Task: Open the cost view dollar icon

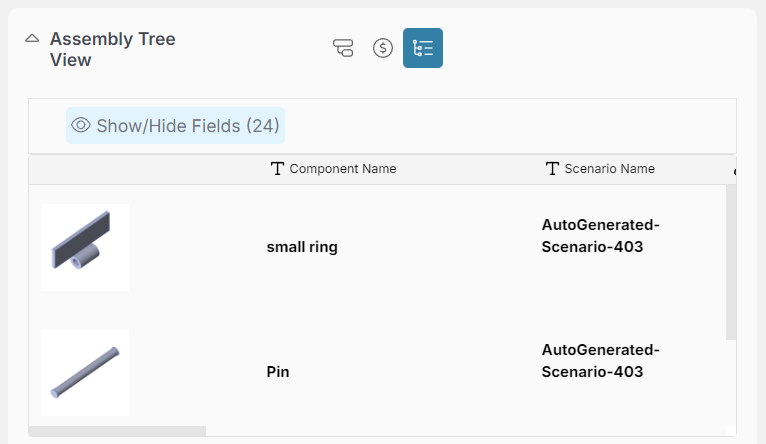Action: 383,48
